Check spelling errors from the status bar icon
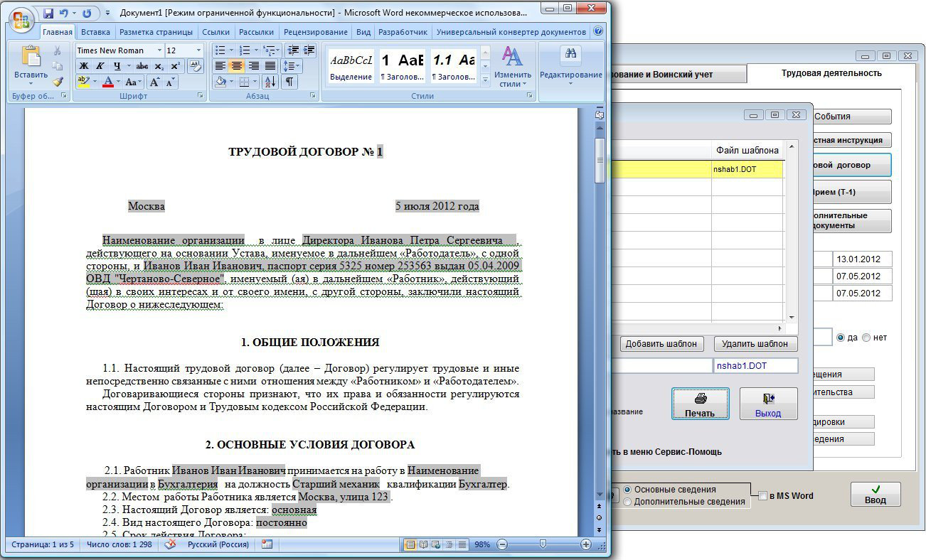The height and width of the screenshot is (560, 926). pos(171,544)
